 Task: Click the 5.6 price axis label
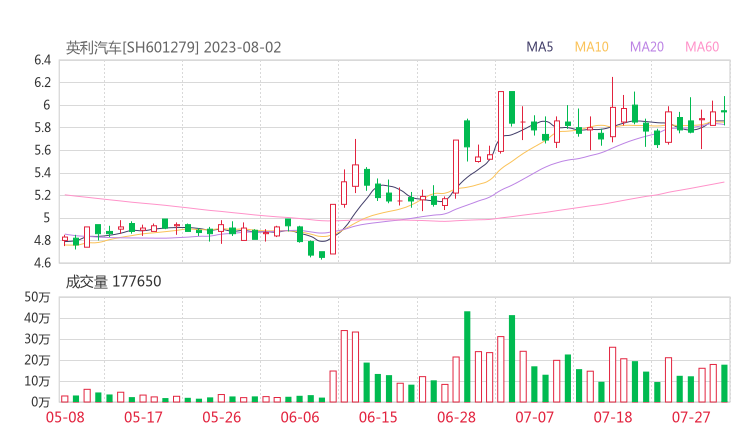(x=42, y=151)
